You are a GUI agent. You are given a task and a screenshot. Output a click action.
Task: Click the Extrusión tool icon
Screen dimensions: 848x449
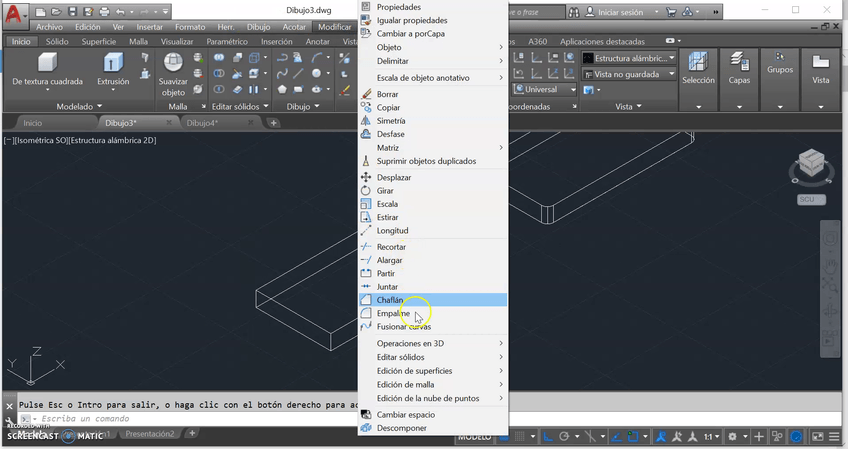pos(112,65)
